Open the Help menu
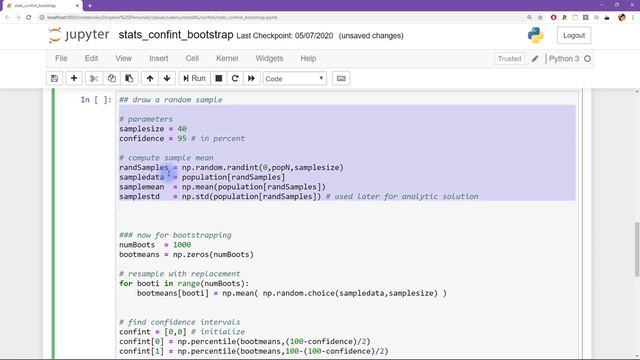The image size is (640, 360). (308, 58)
